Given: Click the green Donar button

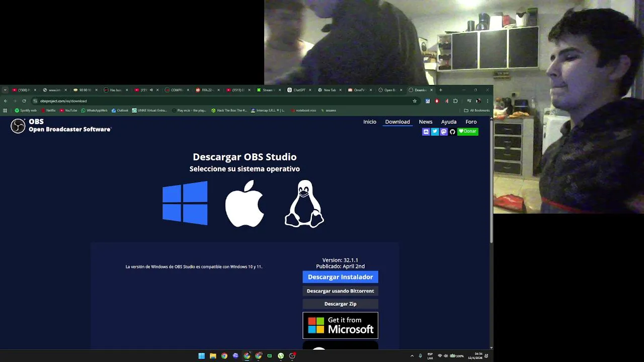Looking at the screenshot, I should click(468, 132).
